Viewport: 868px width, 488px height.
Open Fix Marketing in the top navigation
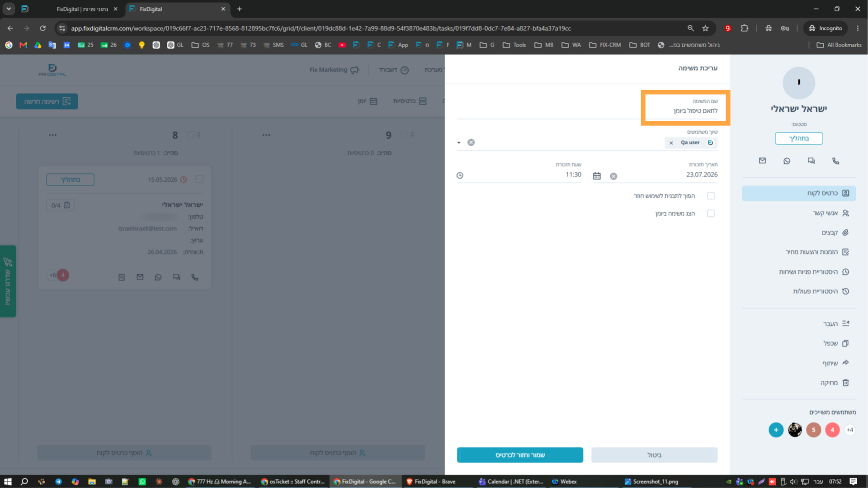pyautogui.click(x=335, y=70)
